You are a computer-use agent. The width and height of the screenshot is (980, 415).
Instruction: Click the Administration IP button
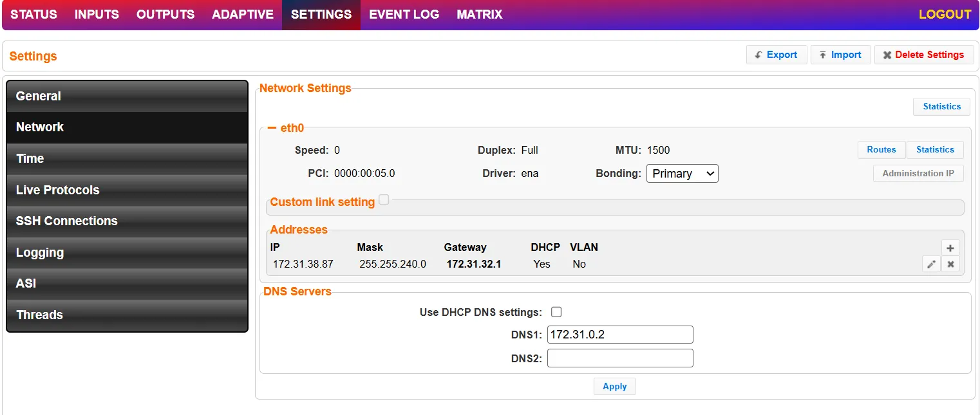pos(918,174)
